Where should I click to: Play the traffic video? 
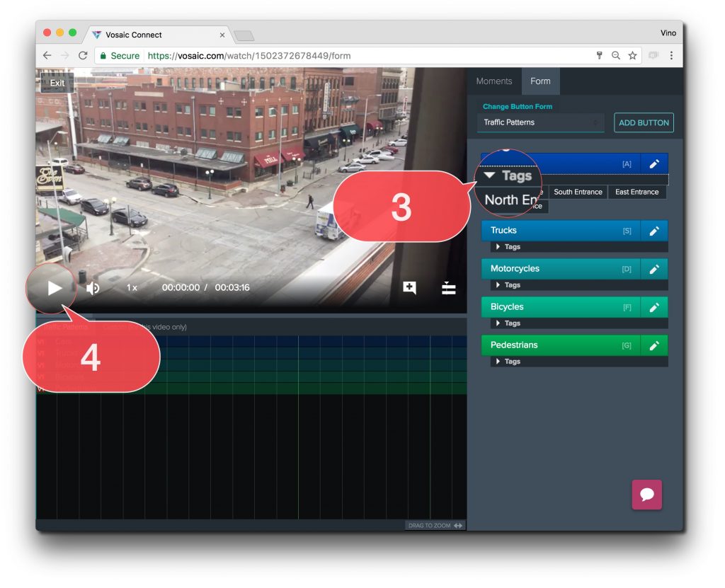pyautogui.click(x=55, y=288)
